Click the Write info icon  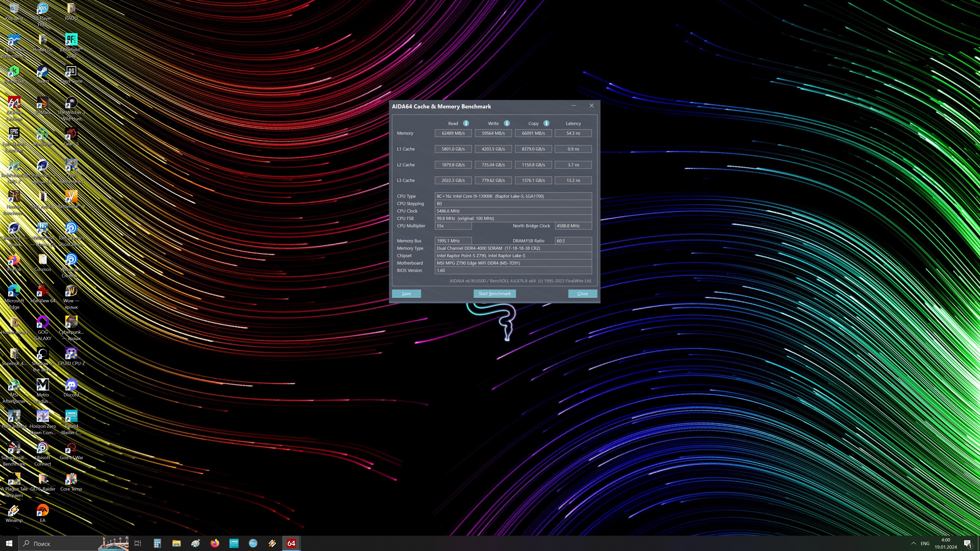coord(507,123)
